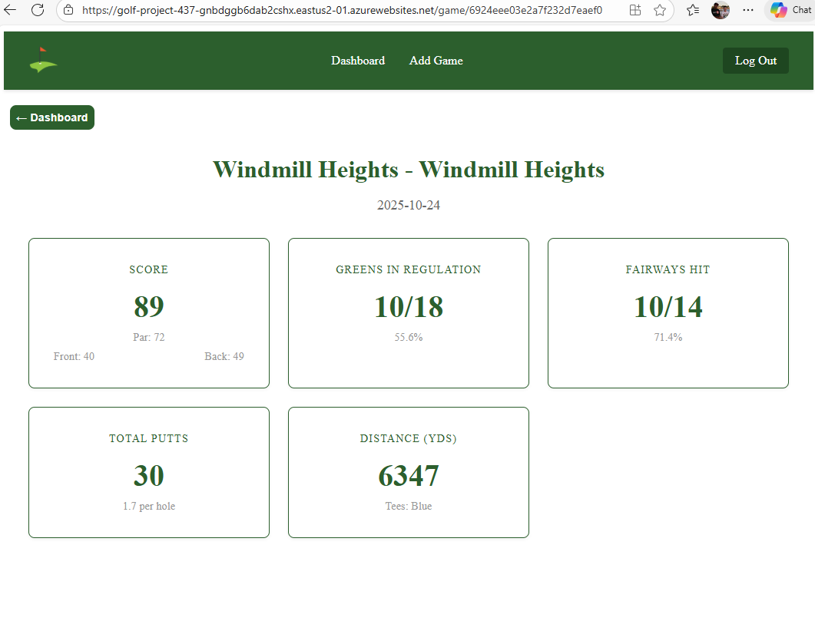Select the Score card showing 89
Image resolution: width=815 pixels, height=644 pixels.
pyautogui.click(x=149, y=313)
